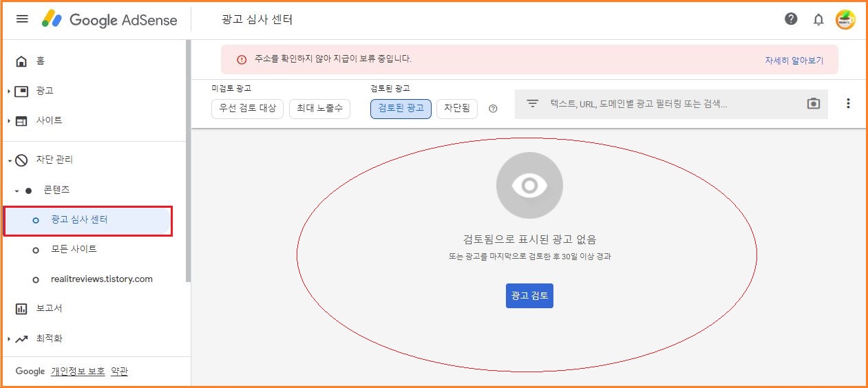Open the account profile avatar
Image resolution: width=868 pixels, height=388 pixels.
coord(845,19)
